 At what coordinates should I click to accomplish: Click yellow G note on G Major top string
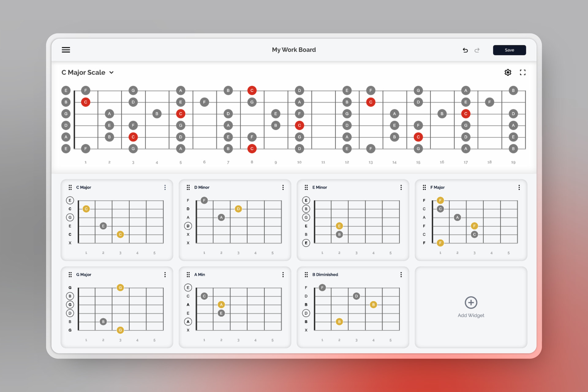(120, 288)
